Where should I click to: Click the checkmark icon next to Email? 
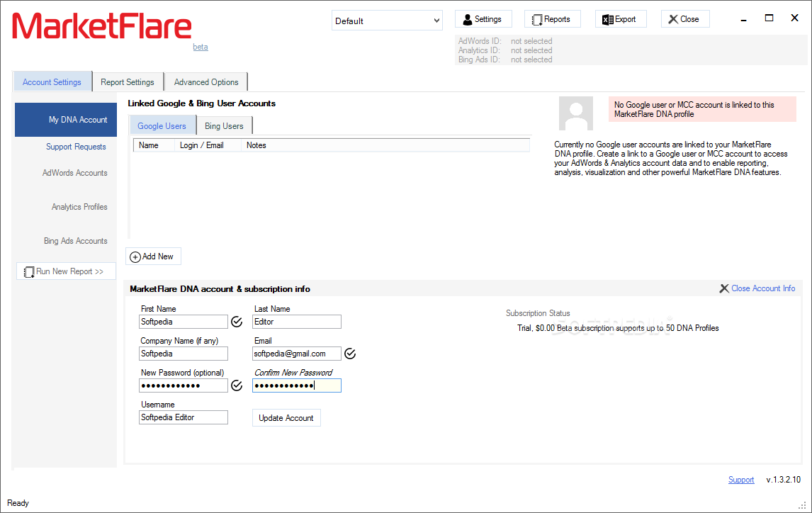pos(350,354)
